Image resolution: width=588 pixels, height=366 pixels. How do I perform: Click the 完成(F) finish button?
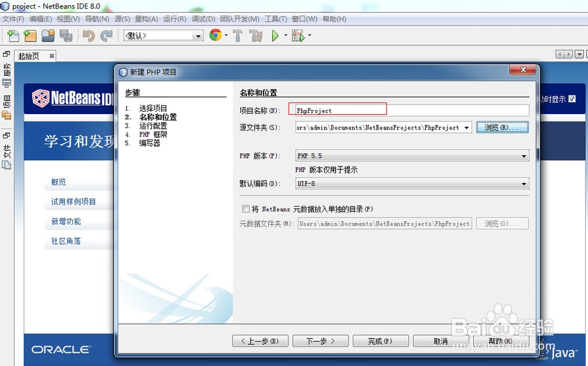(380, 341)
